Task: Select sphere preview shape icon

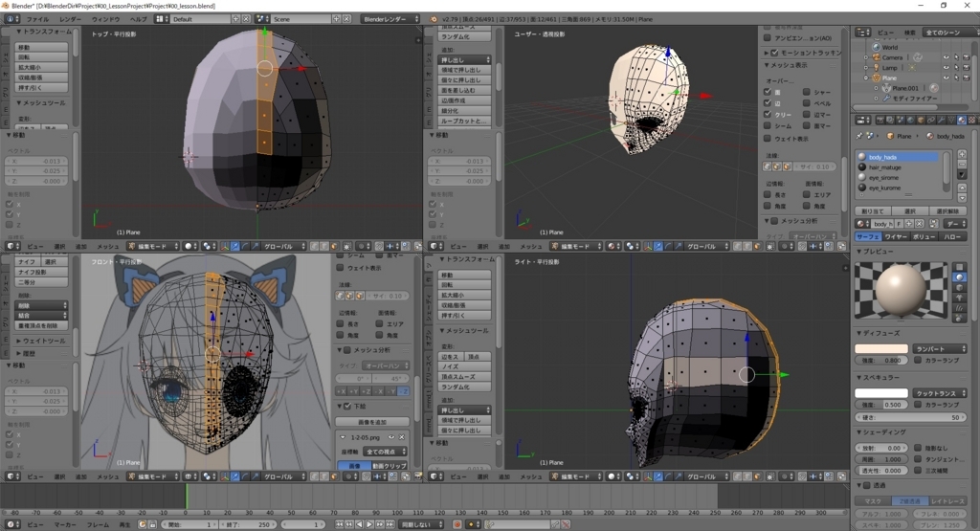Action: 960,277
